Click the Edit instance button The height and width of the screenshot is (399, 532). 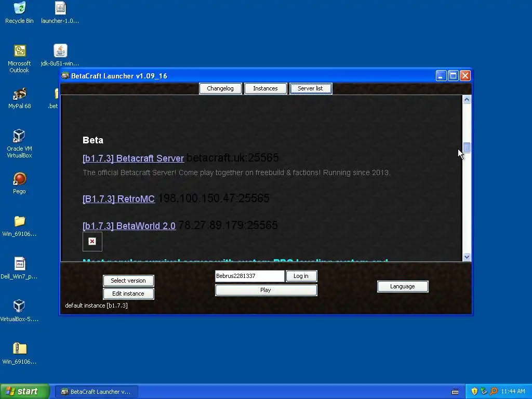(128, 294)
